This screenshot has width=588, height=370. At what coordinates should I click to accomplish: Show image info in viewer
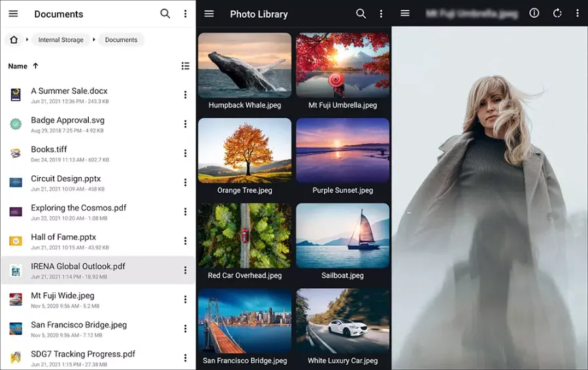click(534, 13)
